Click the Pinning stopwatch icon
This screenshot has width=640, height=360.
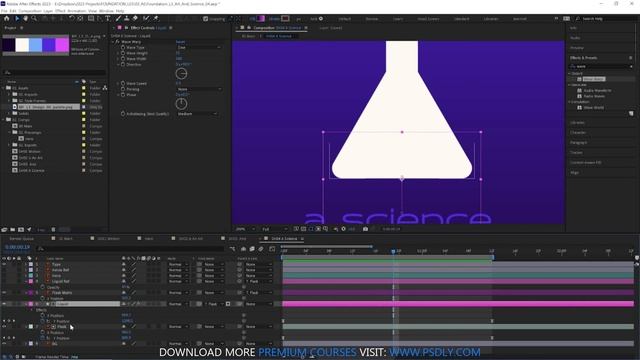pyautogui.click(x=122, y=89)
